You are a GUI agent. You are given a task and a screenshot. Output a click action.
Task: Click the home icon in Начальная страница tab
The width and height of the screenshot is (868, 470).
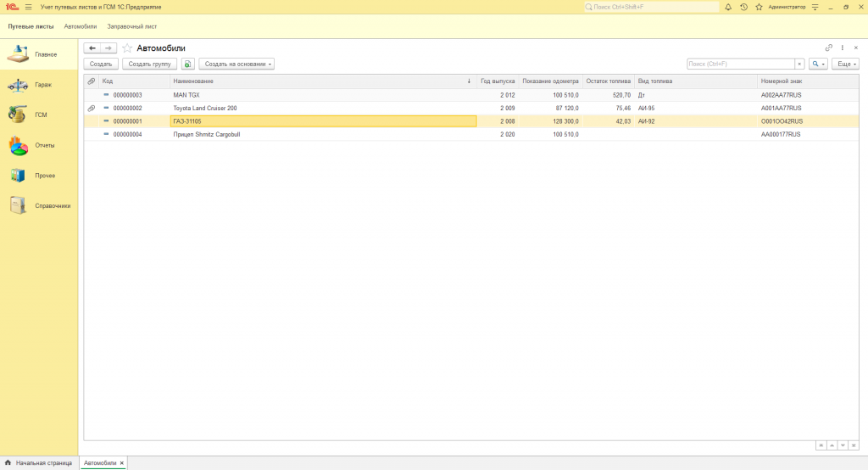pos(8,462)
